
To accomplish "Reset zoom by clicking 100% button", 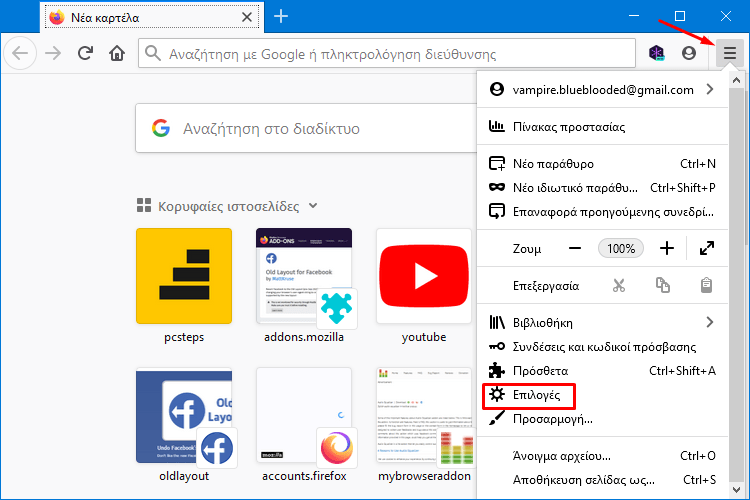I will coord(621,248).
